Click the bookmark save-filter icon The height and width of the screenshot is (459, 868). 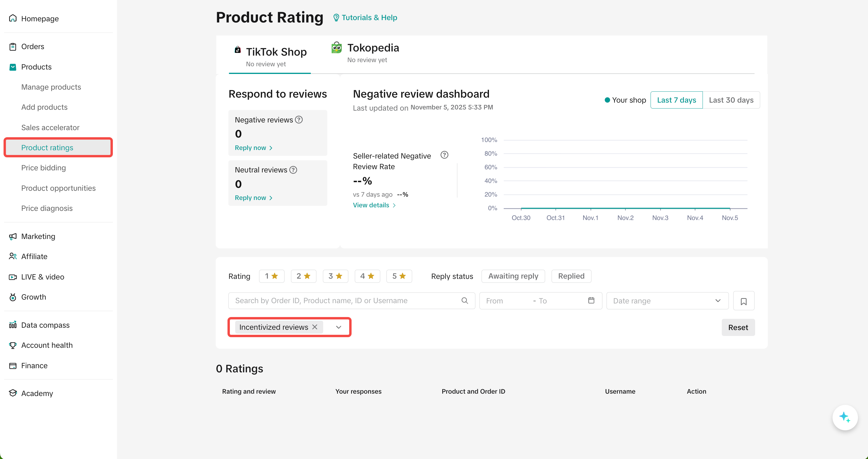click(743, 301)
